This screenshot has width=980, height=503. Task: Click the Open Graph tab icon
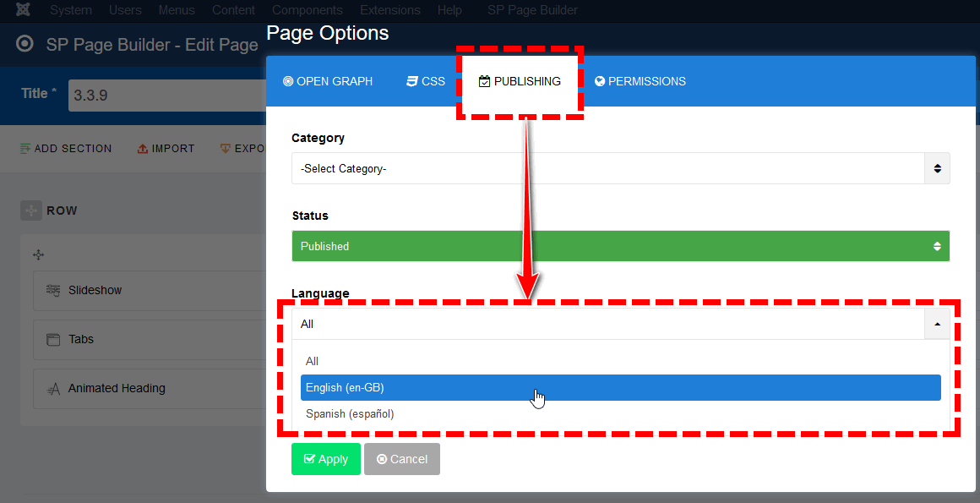tap(288, 81)
